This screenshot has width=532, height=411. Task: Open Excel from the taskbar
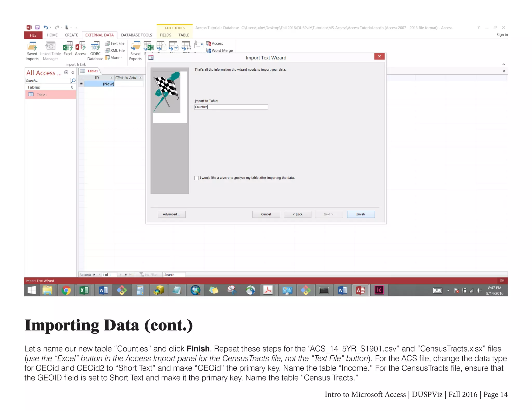coord(84,290)
